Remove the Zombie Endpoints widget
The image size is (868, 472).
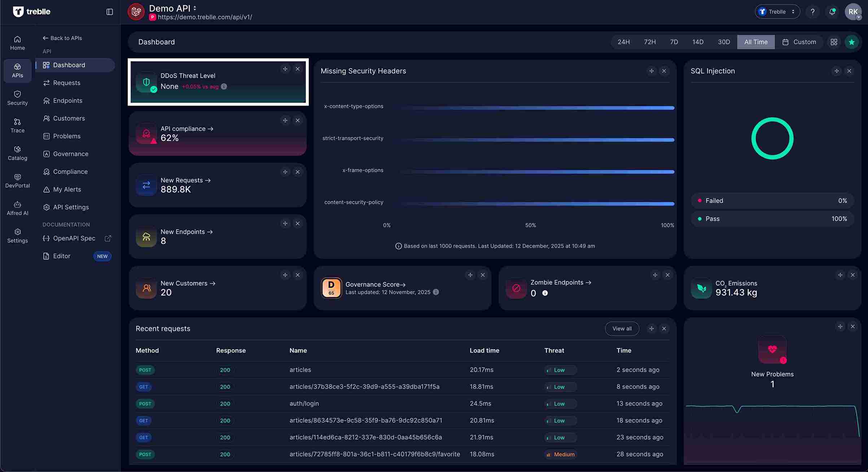[667, 274]
